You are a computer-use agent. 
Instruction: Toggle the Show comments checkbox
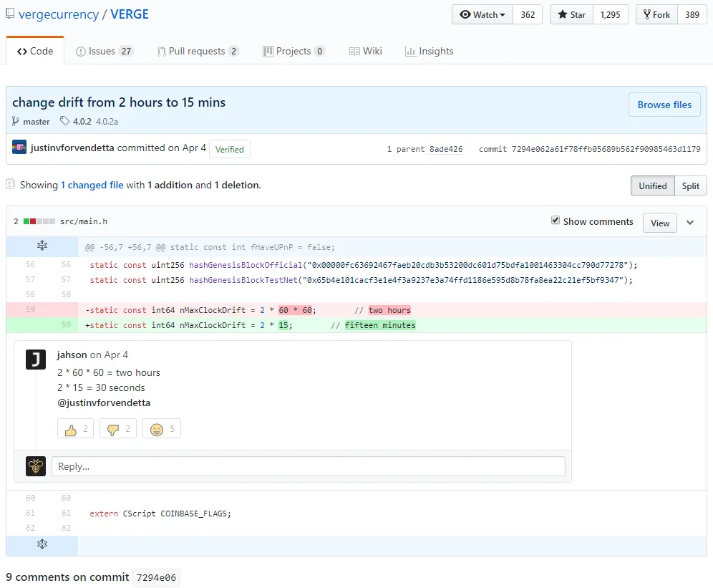[x=556, y=221]
